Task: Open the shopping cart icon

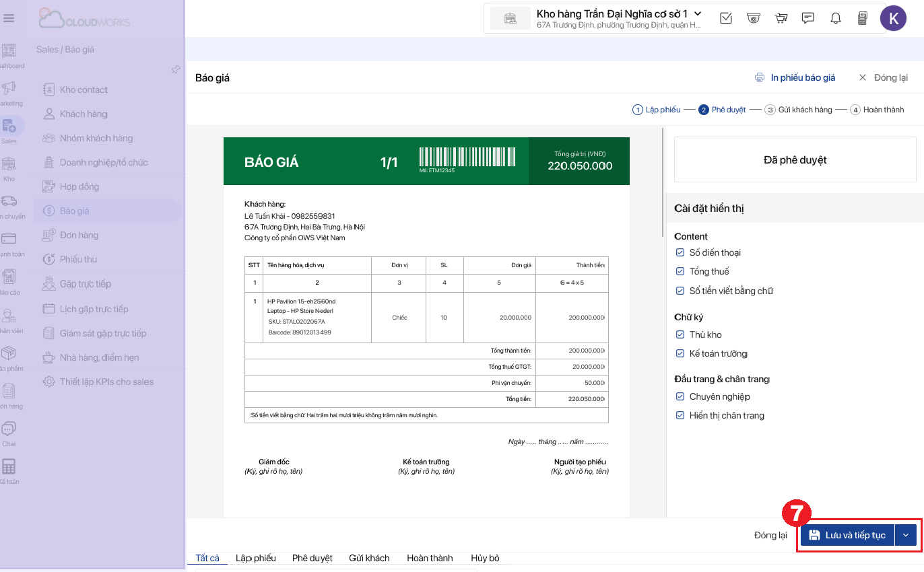Action: coord(781,18)
